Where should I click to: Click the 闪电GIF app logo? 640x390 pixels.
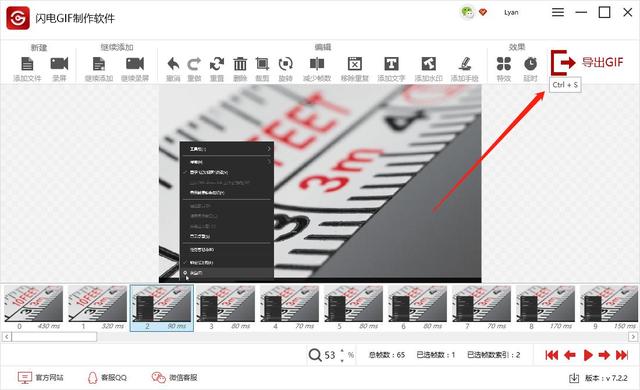[18, 18]
